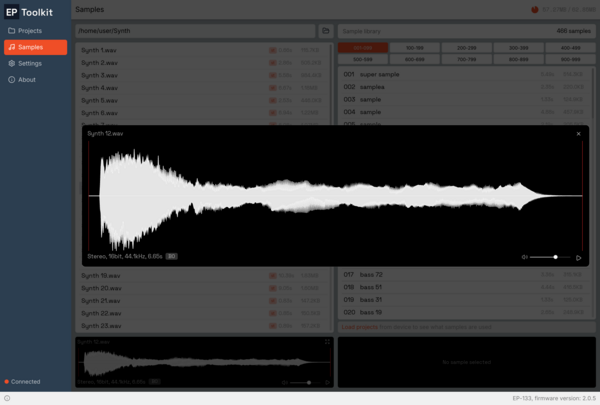Select Synth 19.wav in file list
This screenshot has width=600, height=405.
tap(202, 276)
